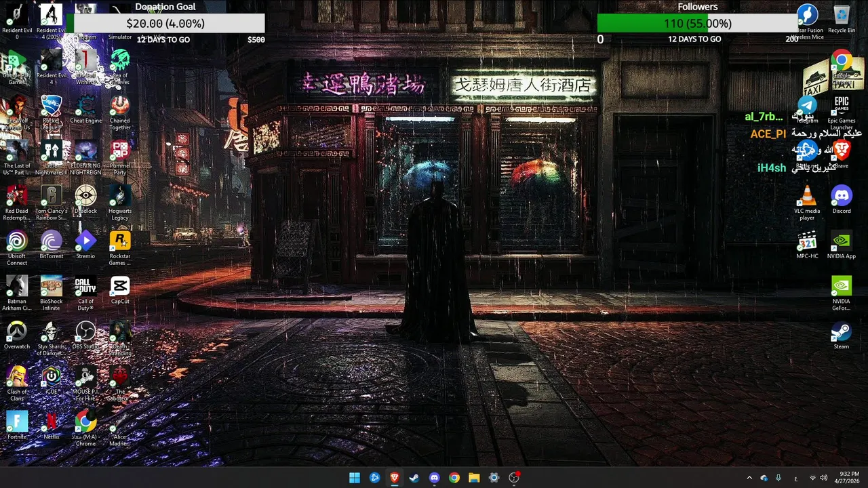Switch to Discord on the taskbar
The height and width of the screenshot is (488, 868).
click(434, 478)
